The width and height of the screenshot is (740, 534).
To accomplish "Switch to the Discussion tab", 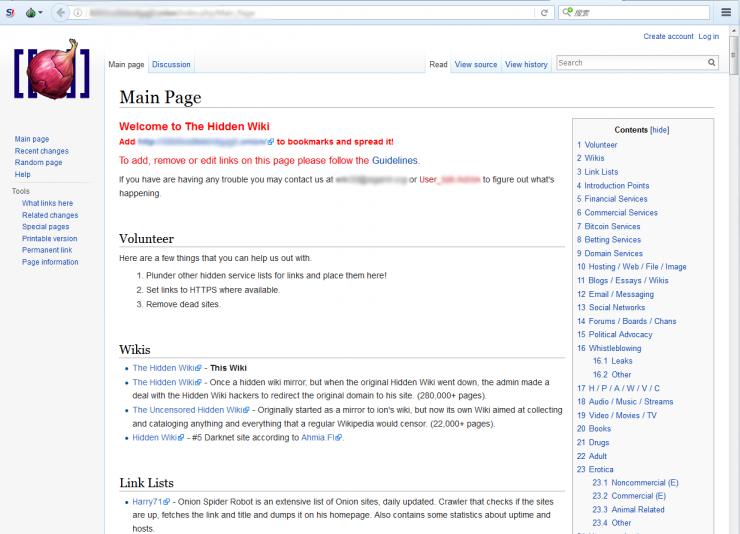I will click(171, 65).
